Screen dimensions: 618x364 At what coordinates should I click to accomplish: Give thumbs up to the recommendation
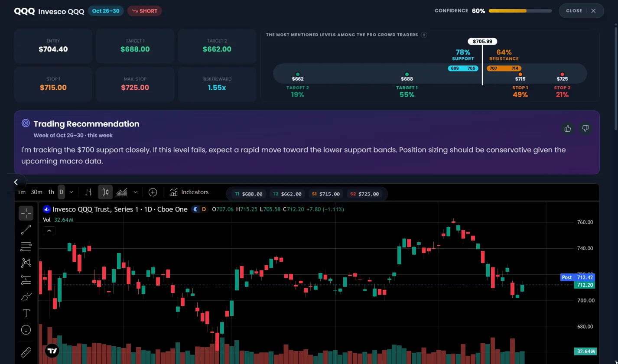568,129
